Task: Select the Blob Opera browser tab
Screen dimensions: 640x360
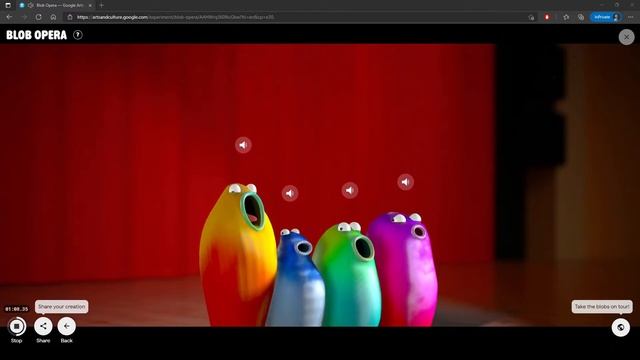Action: [56, 5]
